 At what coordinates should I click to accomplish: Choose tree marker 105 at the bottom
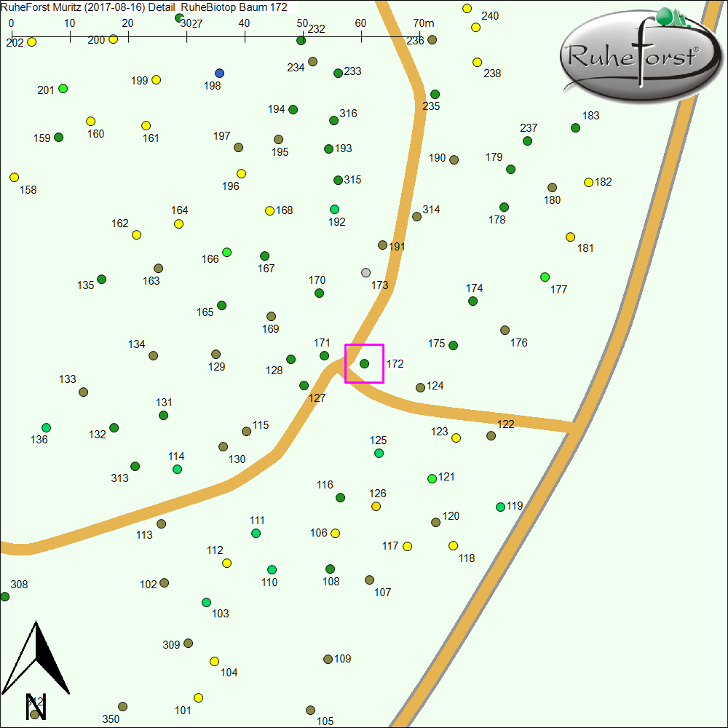311,711
